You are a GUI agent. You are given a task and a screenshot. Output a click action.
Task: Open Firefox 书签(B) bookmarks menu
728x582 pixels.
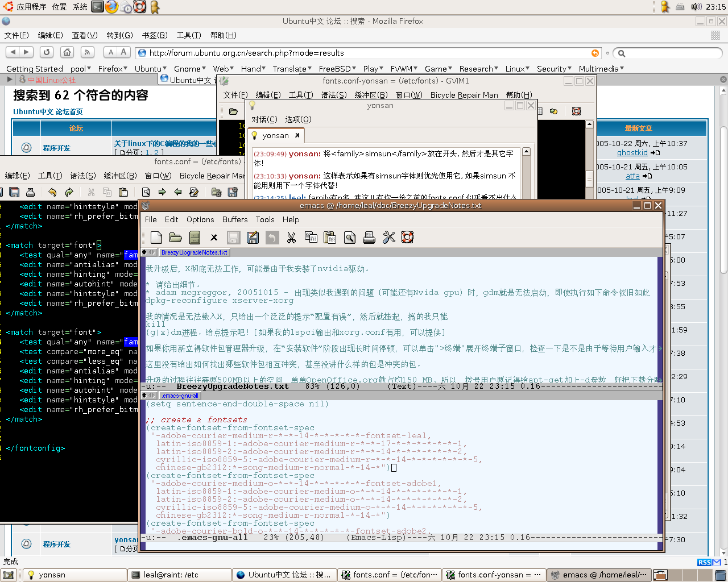coord(155,35)
